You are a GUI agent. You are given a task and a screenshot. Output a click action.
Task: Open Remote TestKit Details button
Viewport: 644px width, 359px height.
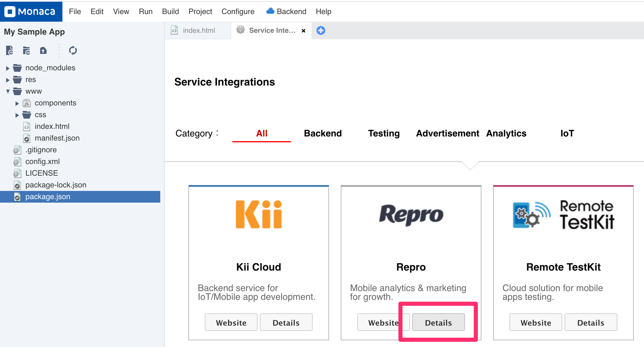click(591, 322)
